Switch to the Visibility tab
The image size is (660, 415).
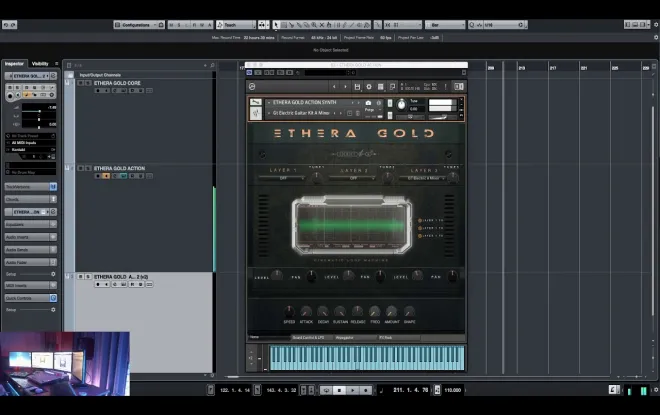(x=40, y=64)
